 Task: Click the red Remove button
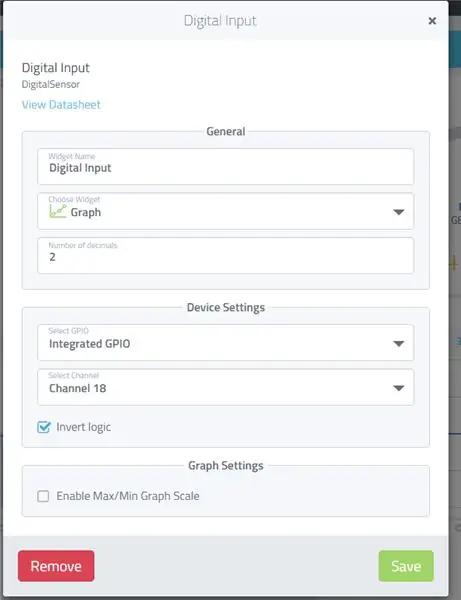(56, 566)
